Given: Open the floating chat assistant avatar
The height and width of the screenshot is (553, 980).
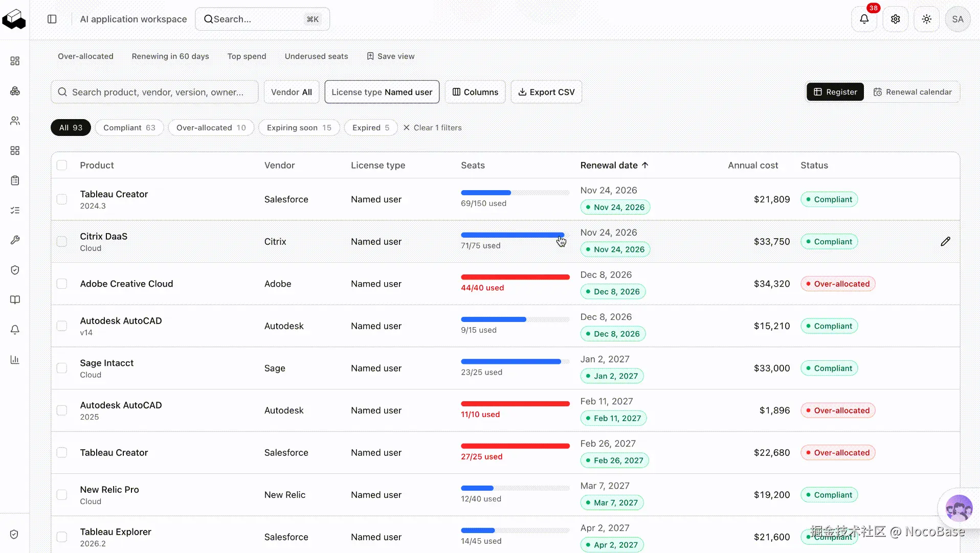Looking at the screenshot, I should [x=959, y=508].
